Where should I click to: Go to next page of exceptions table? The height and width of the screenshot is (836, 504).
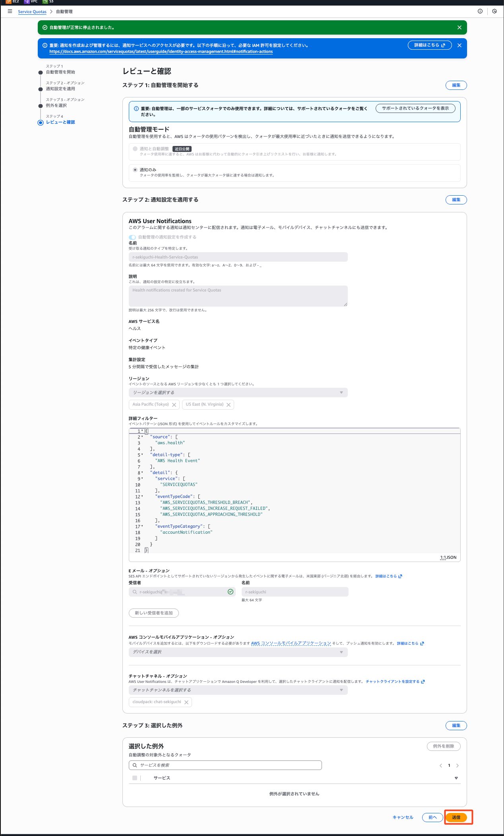[457, 766]
